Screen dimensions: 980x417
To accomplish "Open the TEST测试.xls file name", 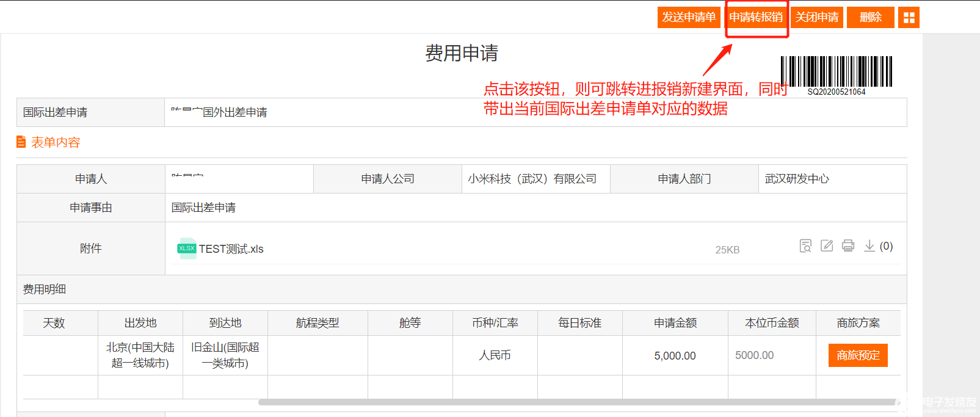I will [x=231, y=249].
